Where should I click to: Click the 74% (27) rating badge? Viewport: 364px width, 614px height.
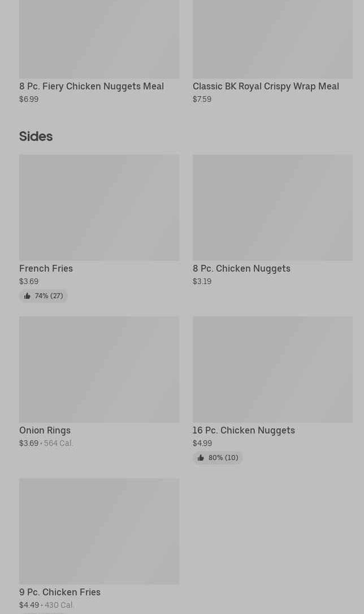[x=44, y=296]
